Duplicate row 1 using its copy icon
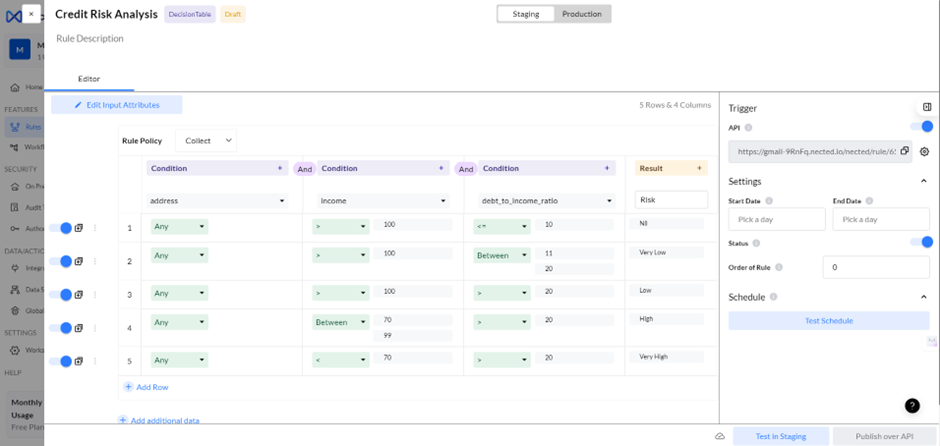940x446 pixels. pyautogui.click(x=79, y=228)
